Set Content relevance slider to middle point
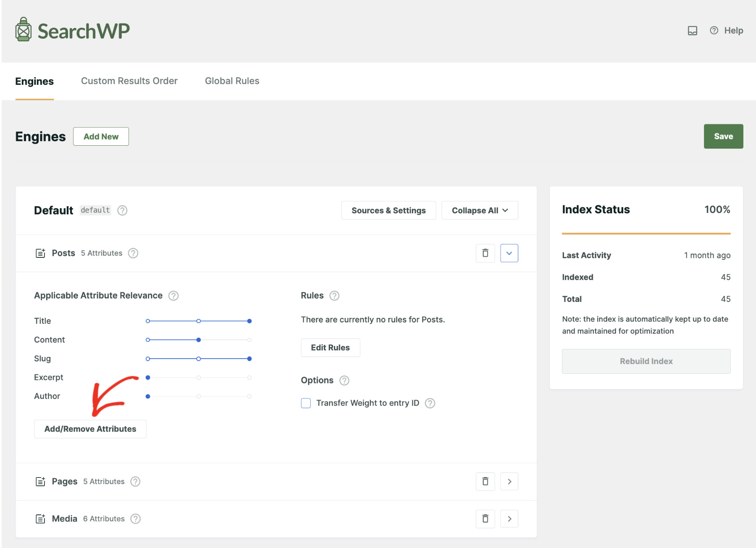 click(199, 340)
